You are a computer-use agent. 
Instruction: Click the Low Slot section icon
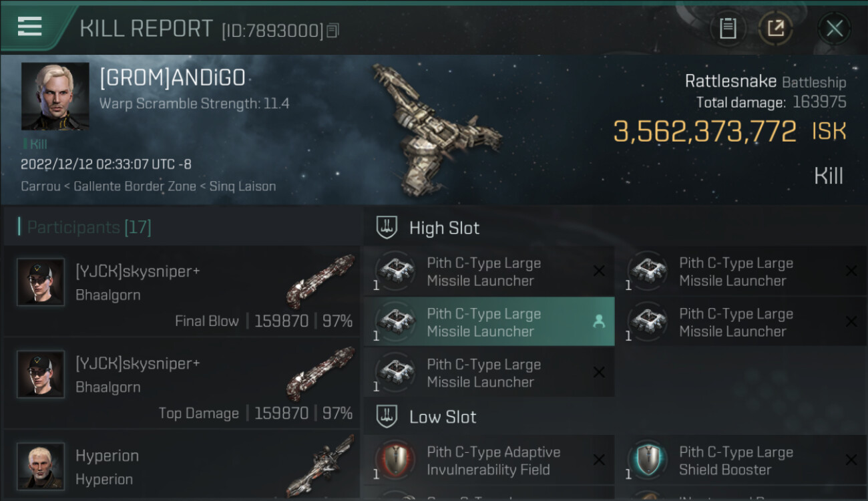tap(387, 417)
